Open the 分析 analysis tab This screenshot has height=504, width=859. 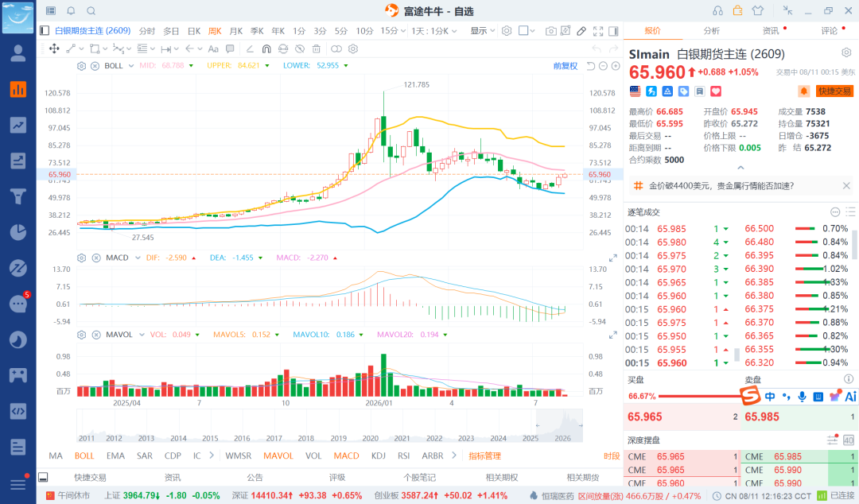712,31
